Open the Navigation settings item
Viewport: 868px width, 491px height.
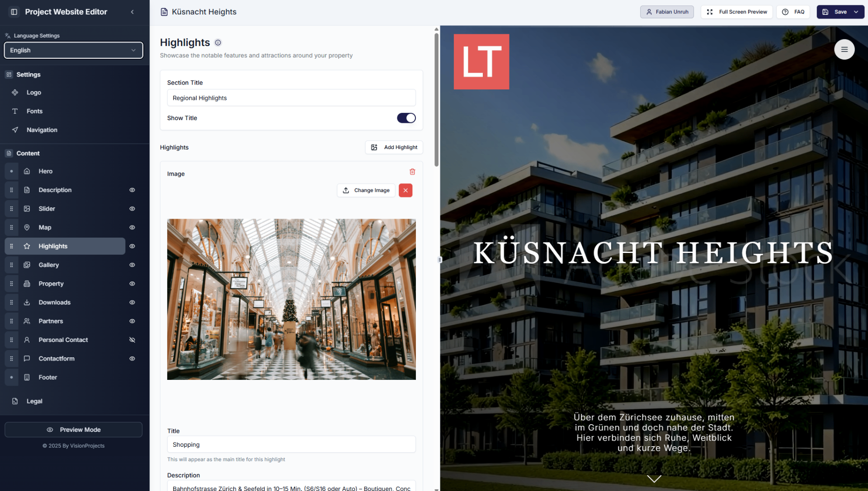pyautogui.click(x=42, y=130)
